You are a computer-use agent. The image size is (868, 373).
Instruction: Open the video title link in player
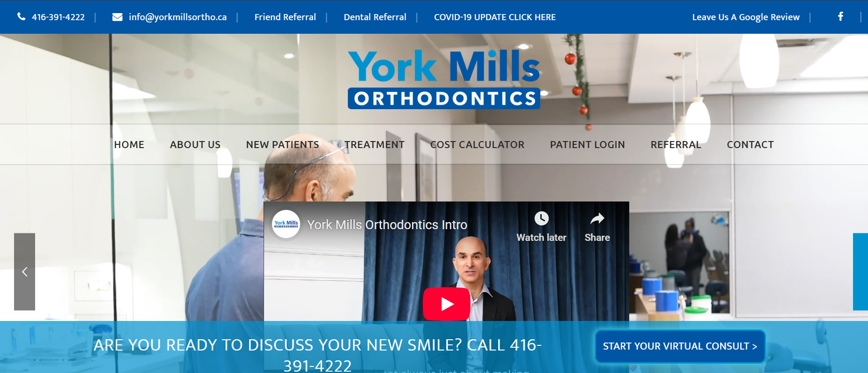[x=387, y=225]
